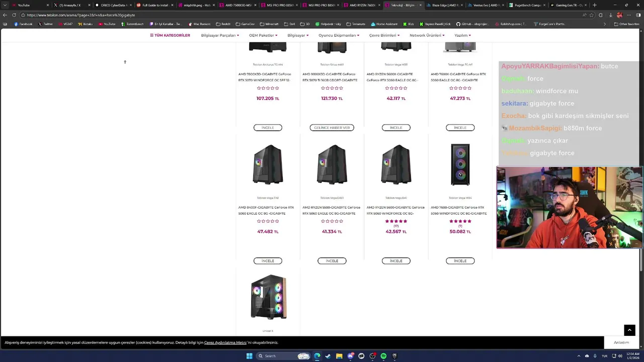This screenshot has height=362, width=644.
Task: Click the Tebilon Vega MR4 case image
Action: (x=460, y=165)
